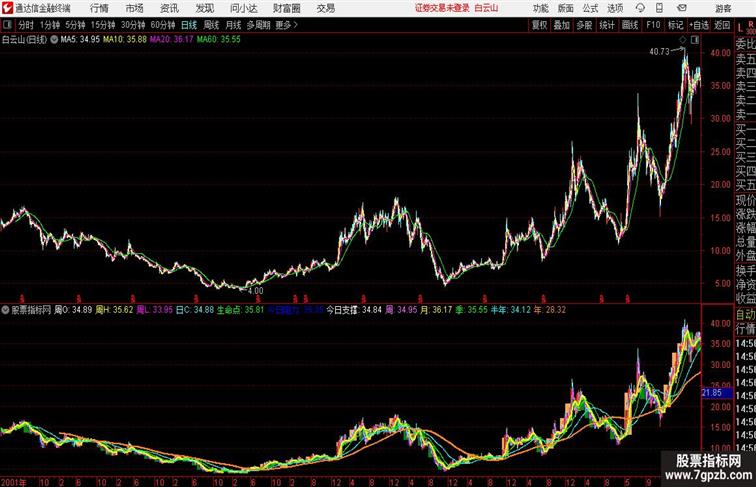Add stock with +自选 button
Viewport: 756px width, 487px height.
tap(699, 25)
